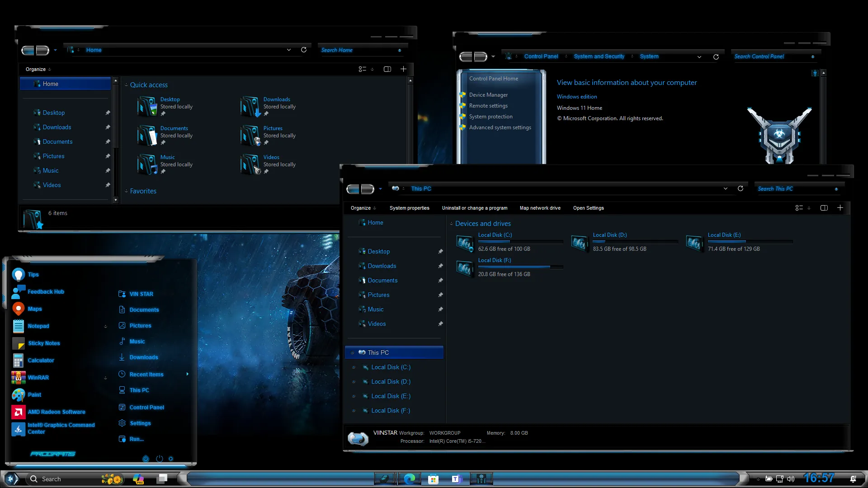
Task: Open the address bar dropdown in This PC
Action: 725,188
